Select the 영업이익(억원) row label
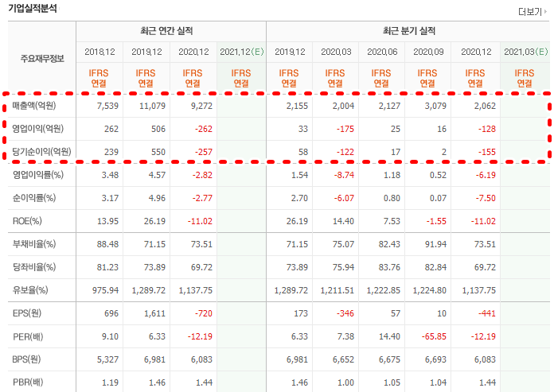This screenshot has width=554, height=392. tap(37, 129)
